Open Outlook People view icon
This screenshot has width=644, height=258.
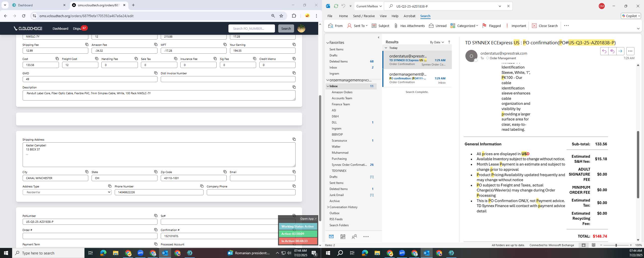pos(354,237)
